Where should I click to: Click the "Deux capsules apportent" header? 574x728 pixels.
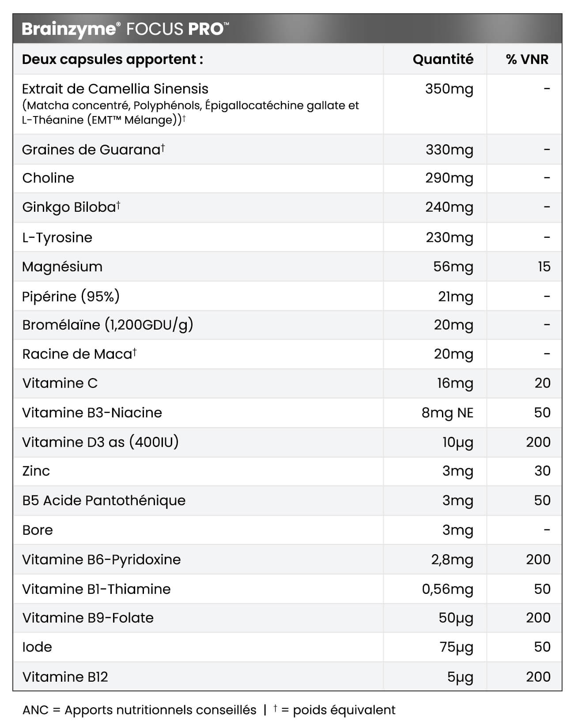tap(113, 59)
